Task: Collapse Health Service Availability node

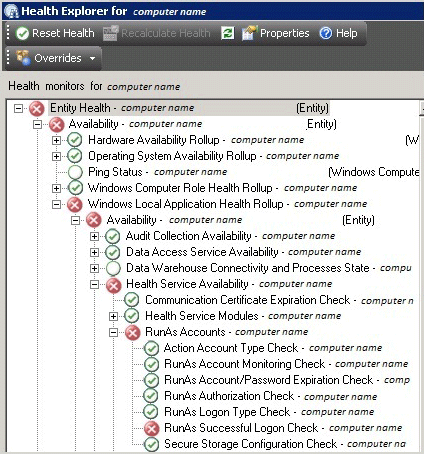Action: coord(94,284)
